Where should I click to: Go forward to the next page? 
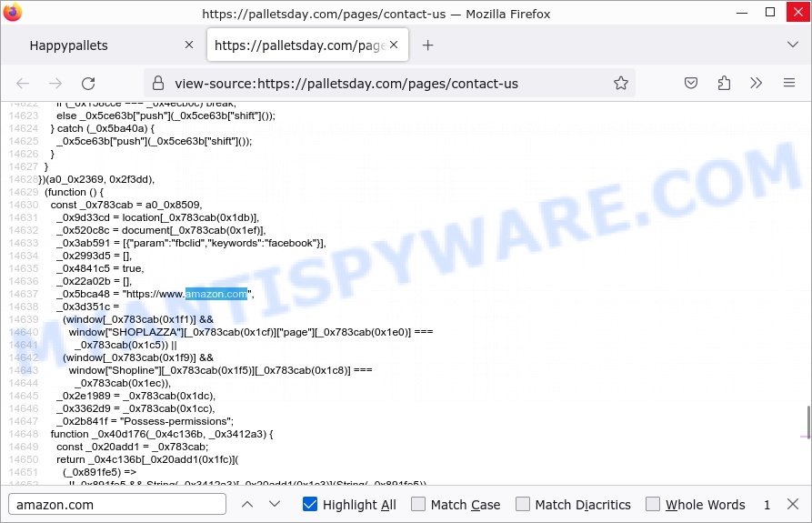(55, 84)
